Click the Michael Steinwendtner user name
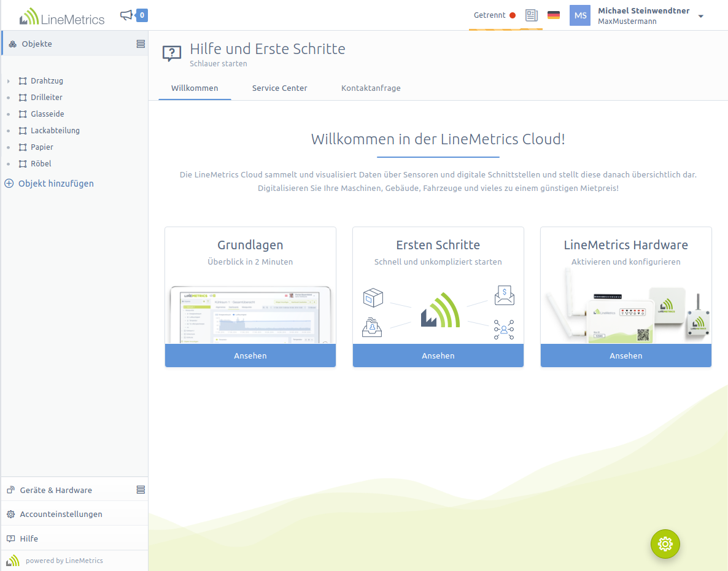728x571 pixels. click(643, 10)
